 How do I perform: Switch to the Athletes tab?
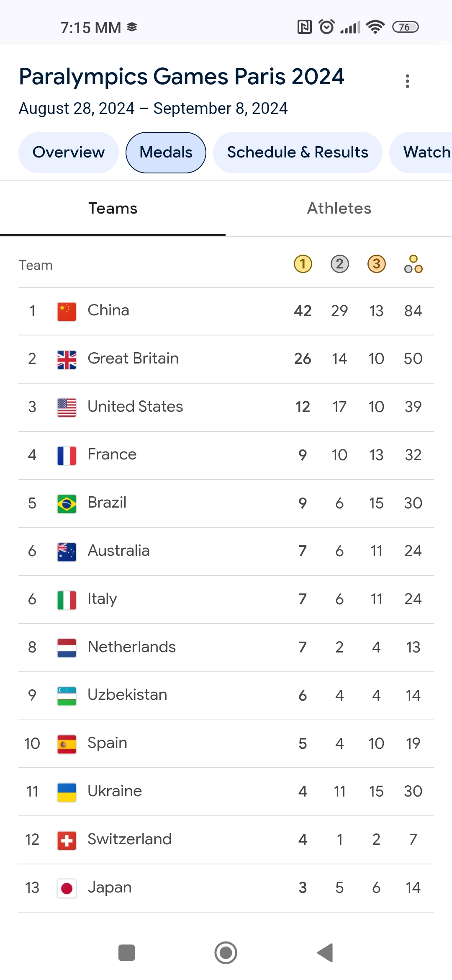point(339,209)
